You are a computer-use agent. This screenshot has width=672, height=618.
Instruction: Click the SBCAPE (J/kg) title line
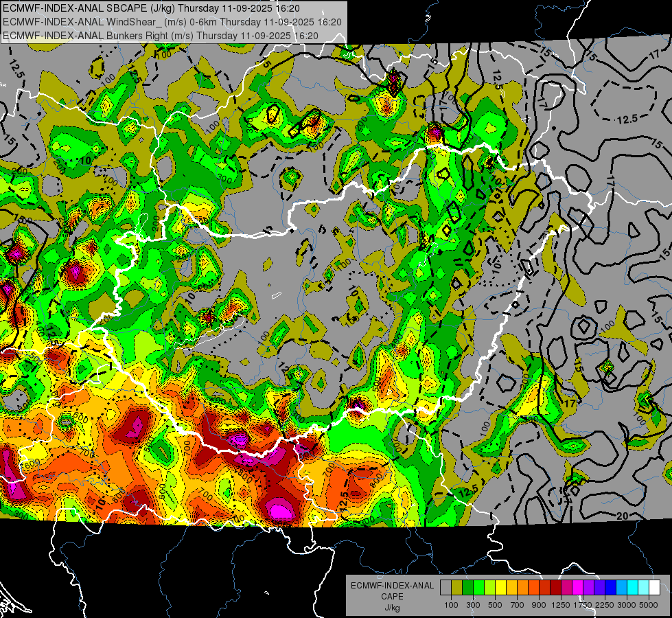pyautogui.click(x=151, y=8)
